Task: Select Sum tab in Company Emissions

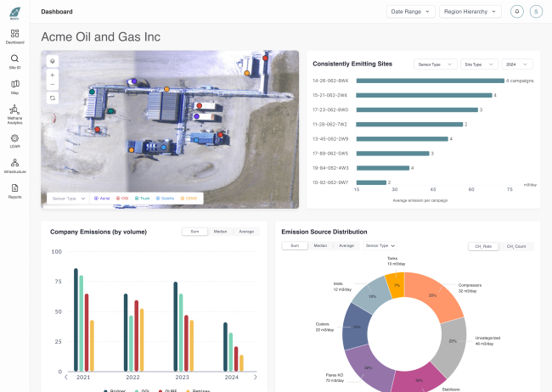Action: (x=194, y=232)
